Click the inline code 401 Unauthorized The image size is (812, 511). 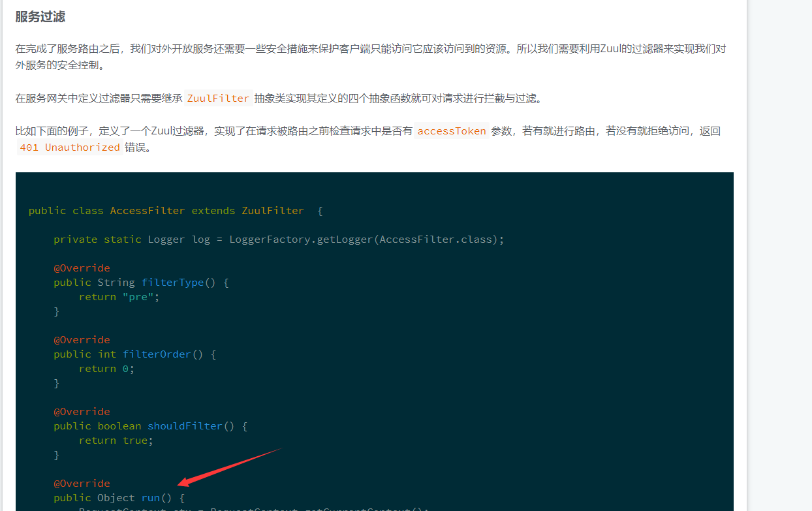(70, 147)
